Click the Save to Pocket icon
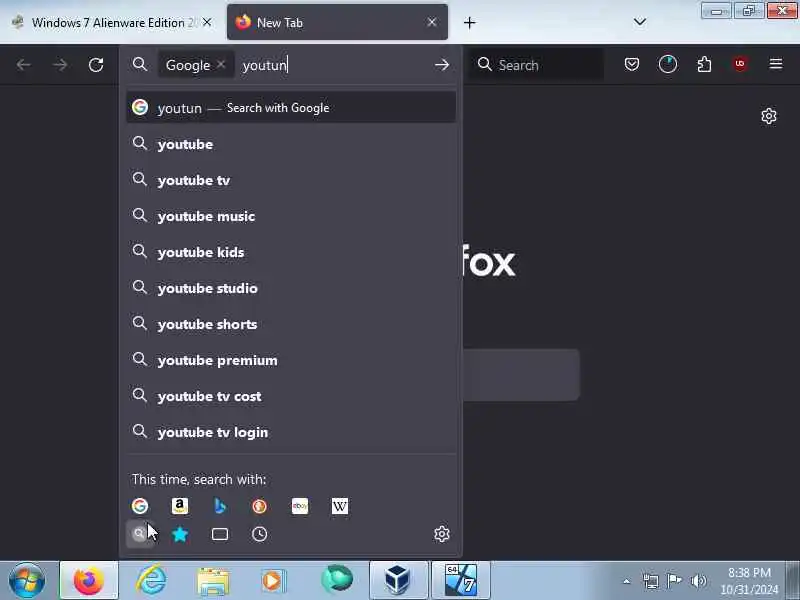This screenshot has height=600, width=800. pyautogui.click(x=632, y=64)
